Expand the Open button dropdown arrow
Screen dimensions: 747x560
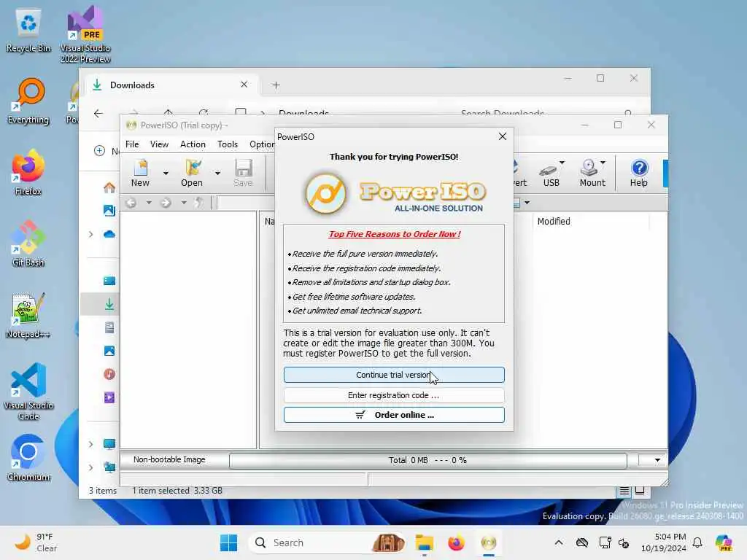point(217,173)
